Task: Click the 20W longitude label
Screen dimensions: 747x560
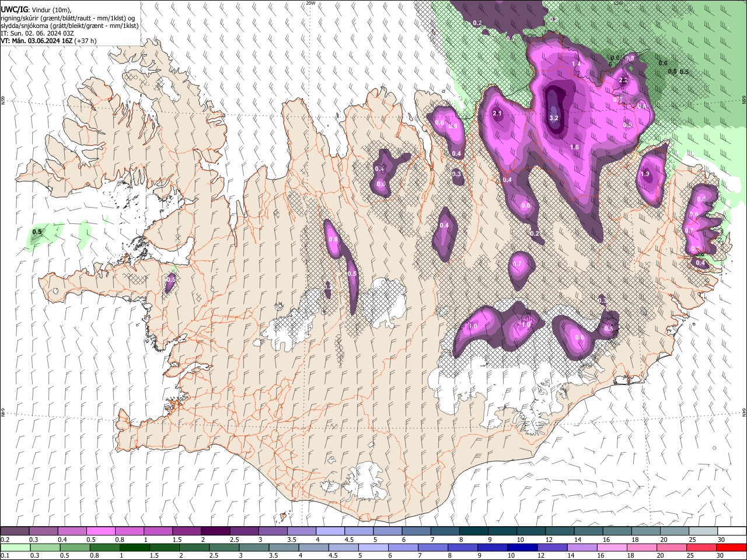Action: (310, 3)
